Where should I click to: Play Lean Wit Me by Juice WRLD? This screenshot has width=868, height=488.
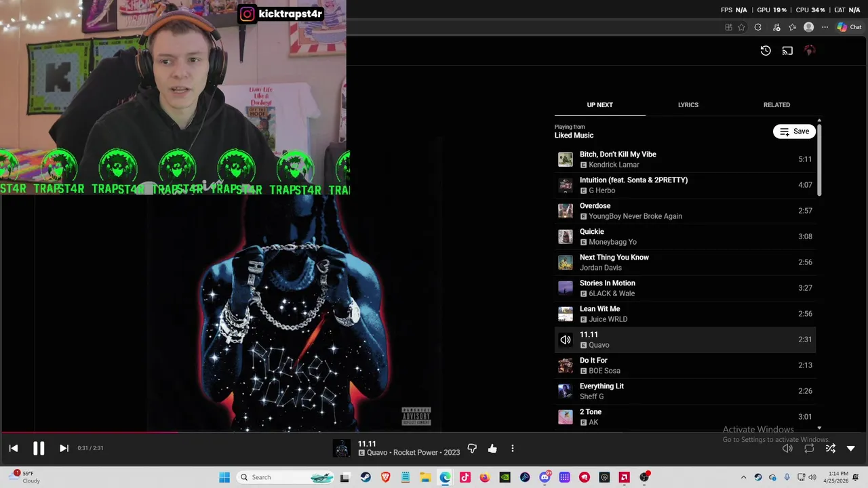point(685,314)
